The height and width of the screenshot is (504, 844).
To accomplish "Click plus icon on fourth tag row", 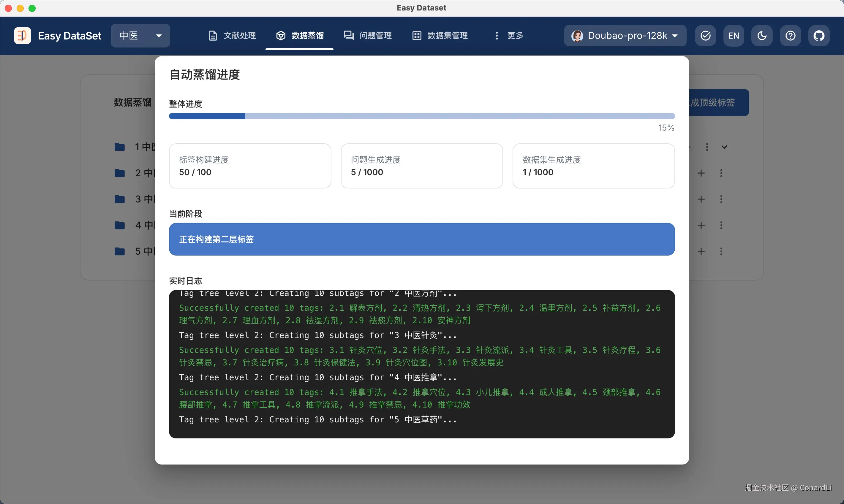I will click(701, 226).
